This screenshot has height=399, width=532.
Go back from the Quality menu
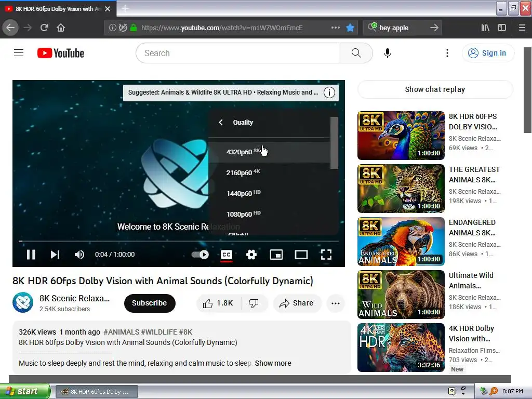221,123
